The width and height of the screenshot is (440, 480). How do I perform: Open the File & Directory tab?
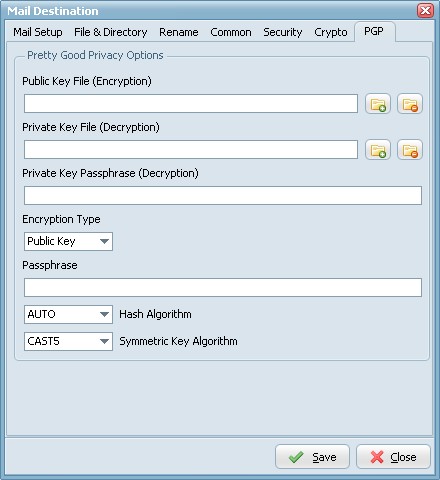111,32
